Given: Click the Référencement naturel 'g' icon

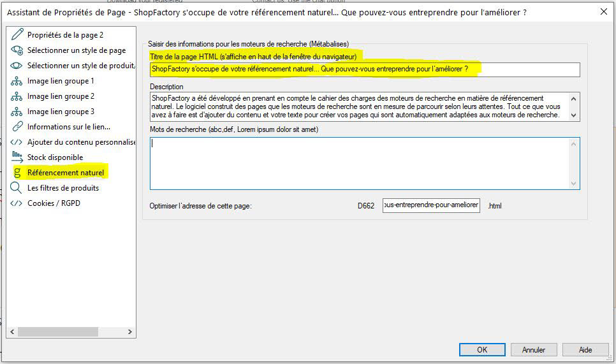Looking at the screenshot, I should (x=17, y=173).
